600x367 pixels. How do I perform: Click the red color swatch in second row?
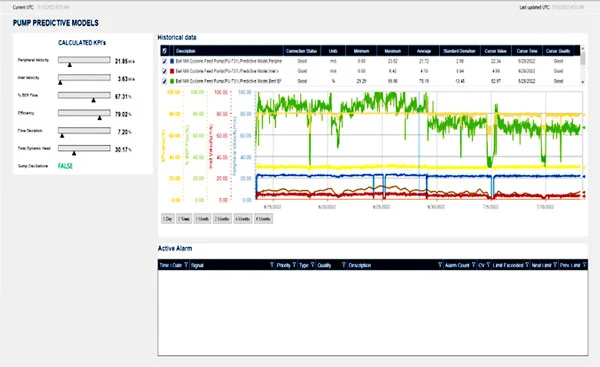pos(172,71)
